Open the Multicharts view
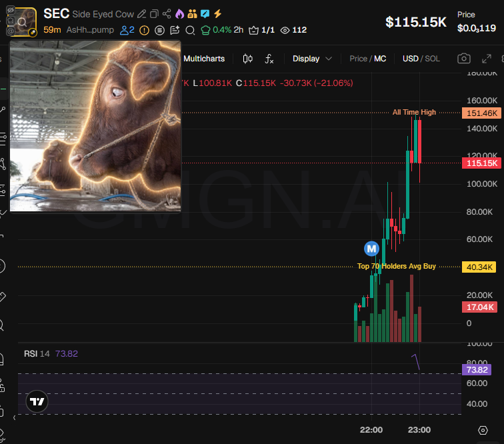Screen dimensions: 504x444 coord(204,59)
